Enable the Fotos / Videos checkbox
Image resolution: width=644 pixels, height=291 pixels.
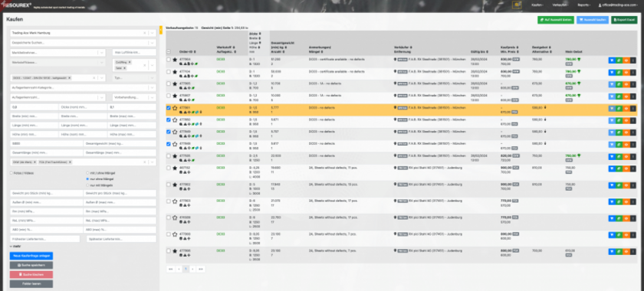tap(11, 173)
